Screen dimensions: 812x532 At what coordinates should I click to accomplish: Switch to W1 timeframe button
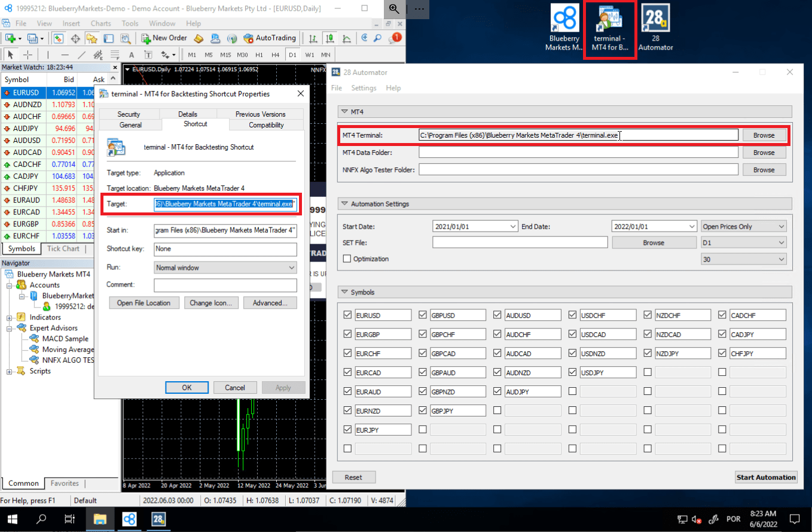point(309,54)
